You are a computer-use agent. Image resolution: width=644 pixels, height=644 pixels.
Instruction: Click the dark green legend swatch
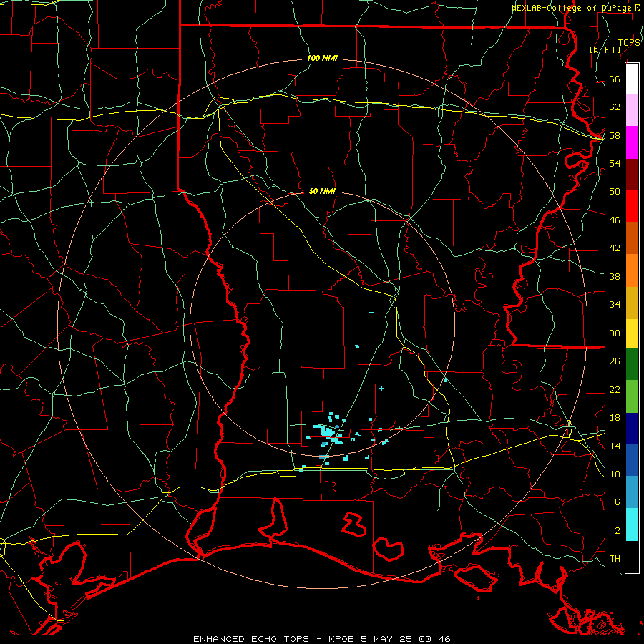pyautogui.click(x=632, y=364)
